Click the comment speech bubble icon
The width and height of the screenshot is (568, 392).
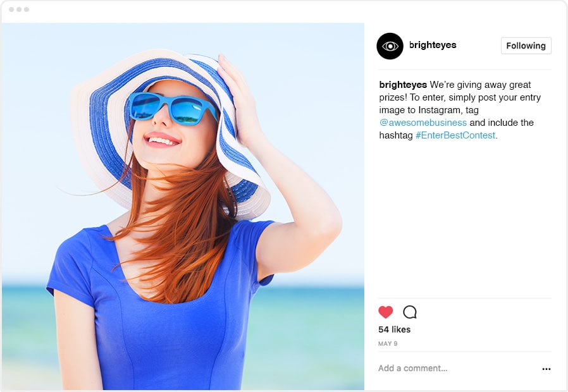(x=410, y=312)
